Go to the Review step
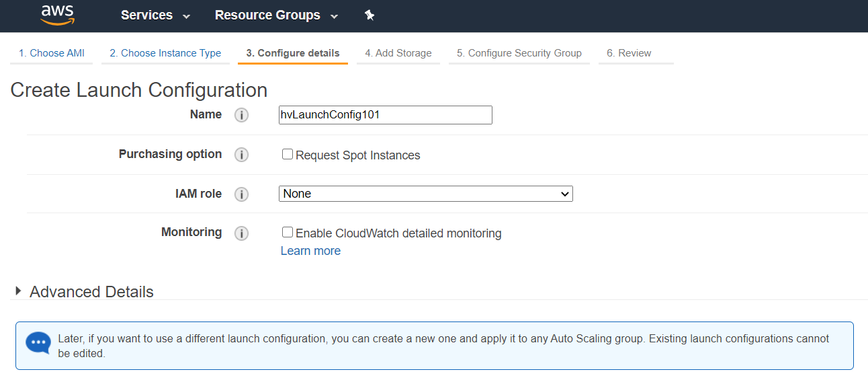Image resolution: width=868 pixels, height=380 pixels. pos(629,53)
